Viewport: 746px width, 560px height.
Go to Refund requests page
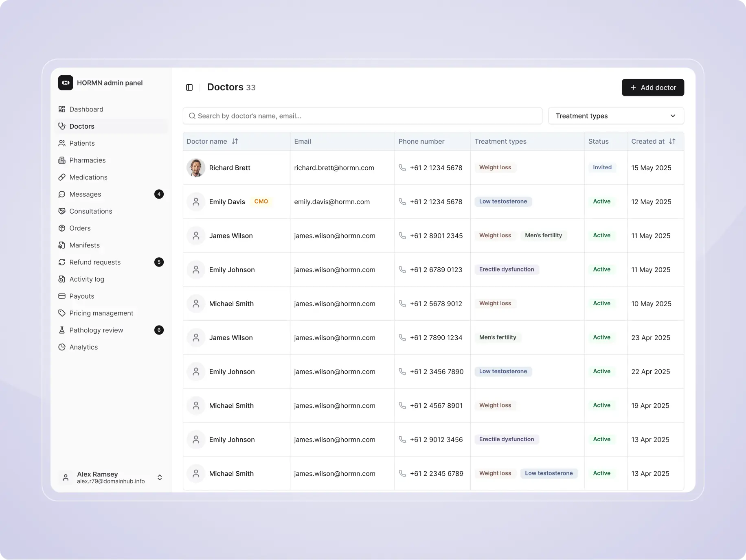[95, 262]
